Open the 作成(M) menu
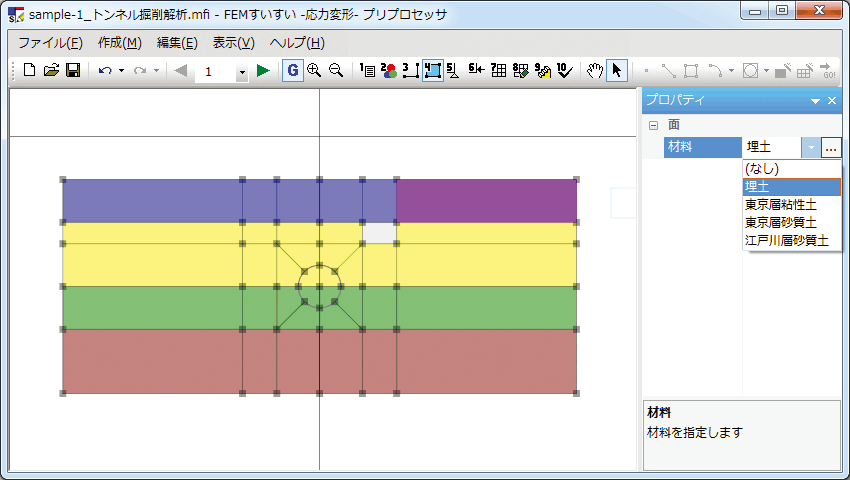The image size is (850, 480). tap(120, 43)
